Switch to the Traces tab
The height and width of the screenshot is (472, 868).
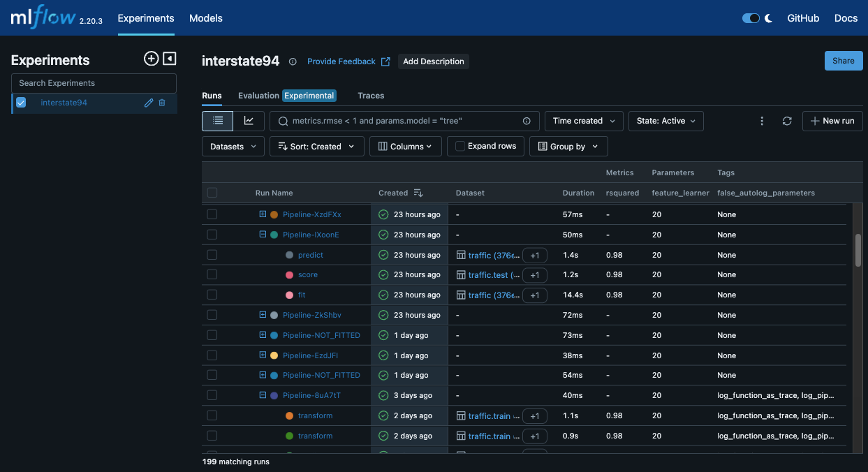pos(371,96)
